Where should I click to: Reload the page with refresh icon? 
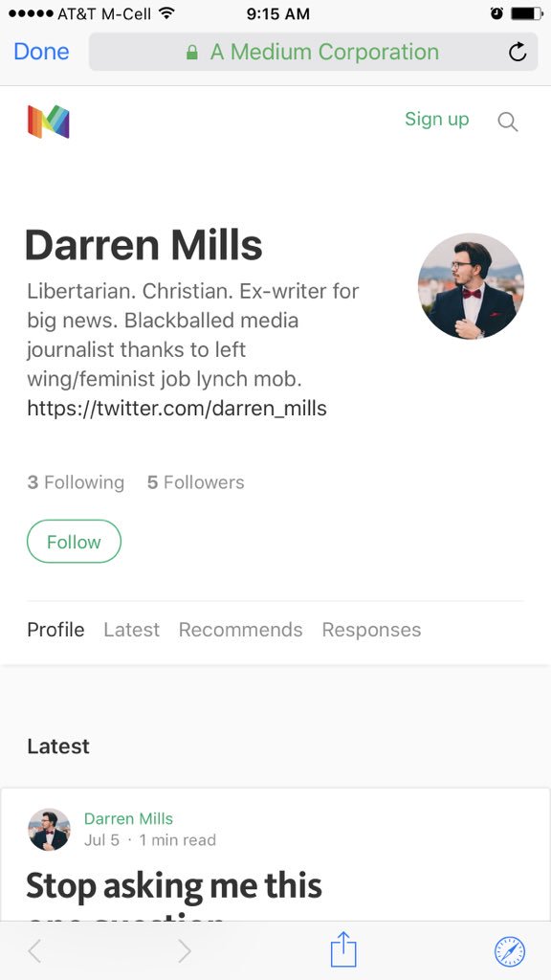click(518, 52)
